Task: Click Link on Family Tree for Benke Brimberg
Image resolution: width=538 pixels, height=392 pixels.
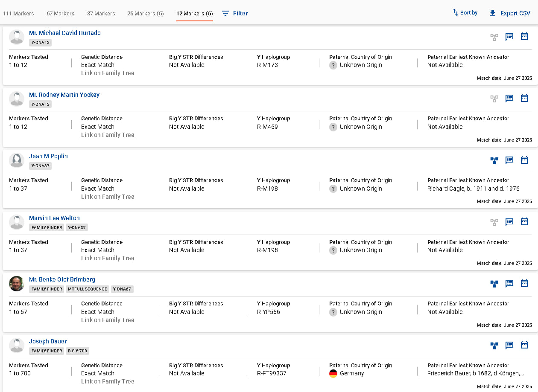Action: click(x=108, y=320)
